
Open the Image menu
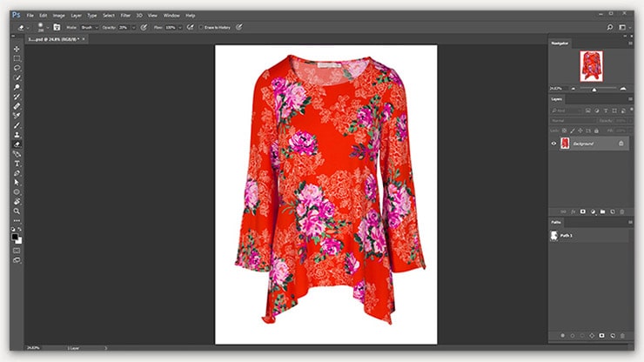(58, 15)
